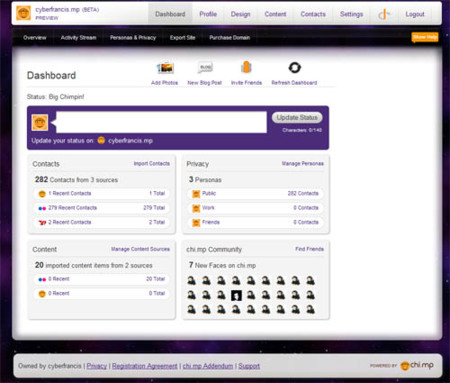Click the Add Photos icon
Image resolution: width=450 pixels, height=383 pixels.
tap(165, 68)
